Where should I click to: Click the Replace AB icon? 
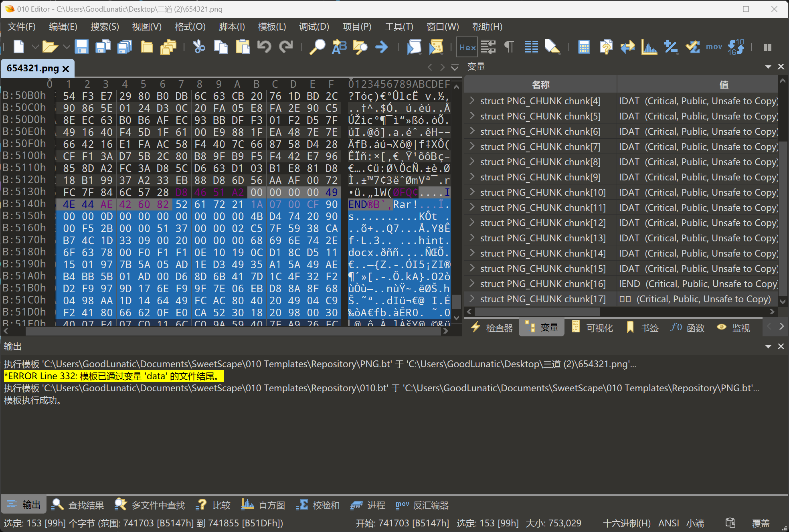[339, 47]
